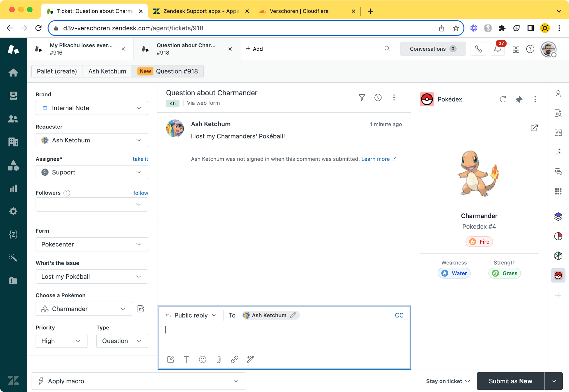Viewport: 569px width, 392px height.
Task: Open submit status options arrow
Action: (554, 381)
